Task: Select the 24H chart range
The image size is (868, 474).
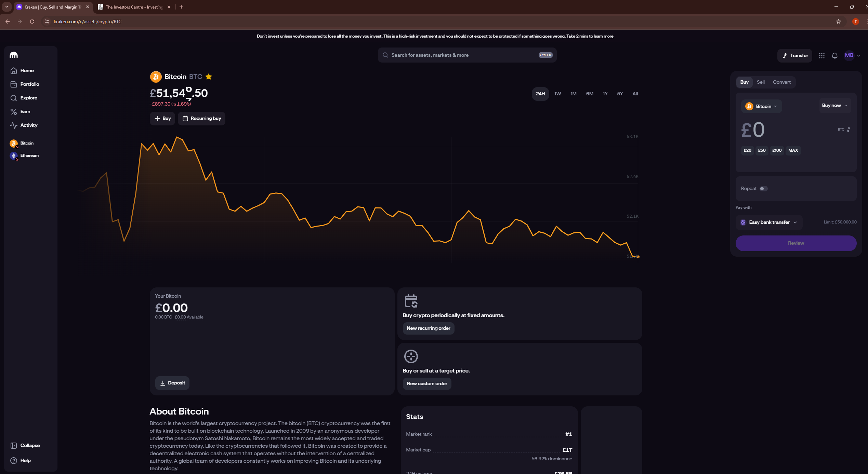Action: click(x=540, y=94)
